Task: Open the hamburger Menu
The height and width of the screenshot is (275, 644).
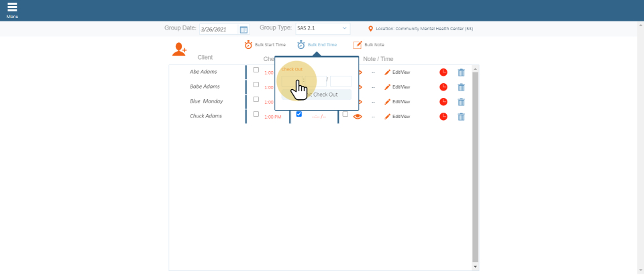Action: click(12, 9)
